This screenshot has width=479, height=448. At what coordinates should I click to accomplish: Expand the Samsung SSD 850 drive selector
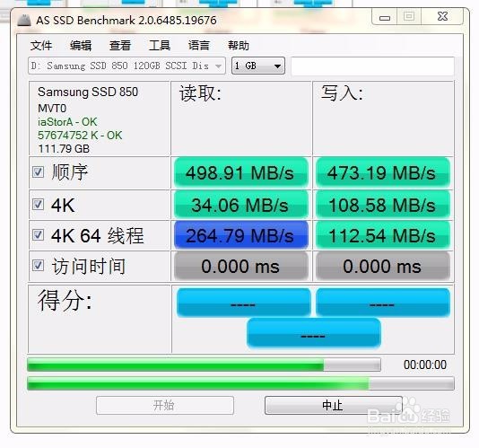click(126, 66)
